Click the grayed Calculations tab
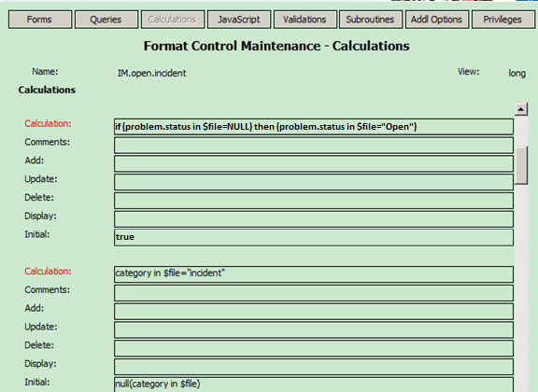This screenshot has width=538, height=392. click(173, 20)
